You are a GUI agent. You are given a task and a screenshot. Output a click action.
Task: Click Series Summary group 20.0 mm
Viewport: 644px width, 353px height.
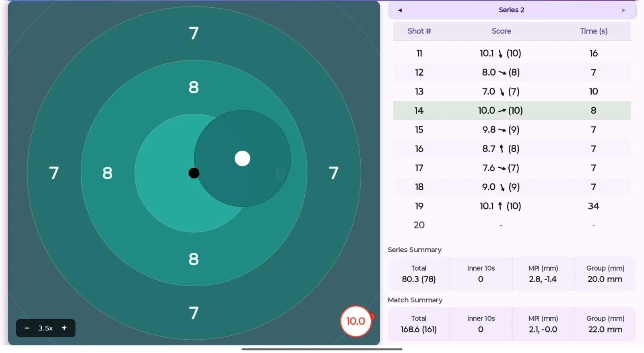click(605, 279)
